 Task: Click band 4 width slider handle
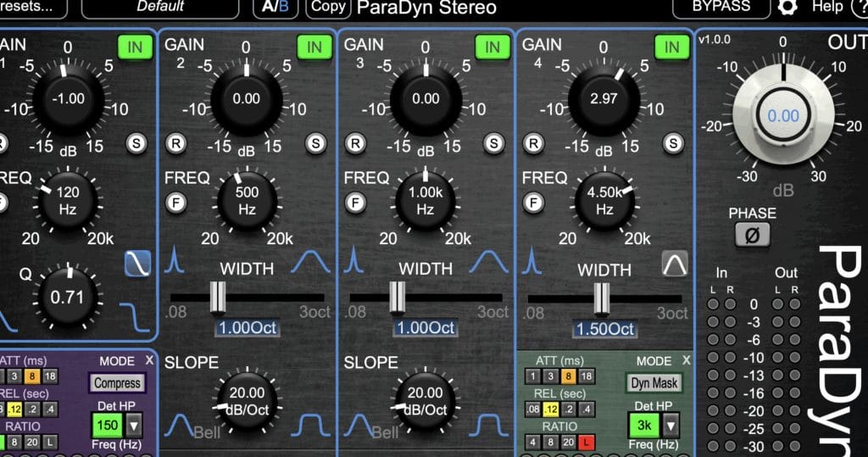602,299
